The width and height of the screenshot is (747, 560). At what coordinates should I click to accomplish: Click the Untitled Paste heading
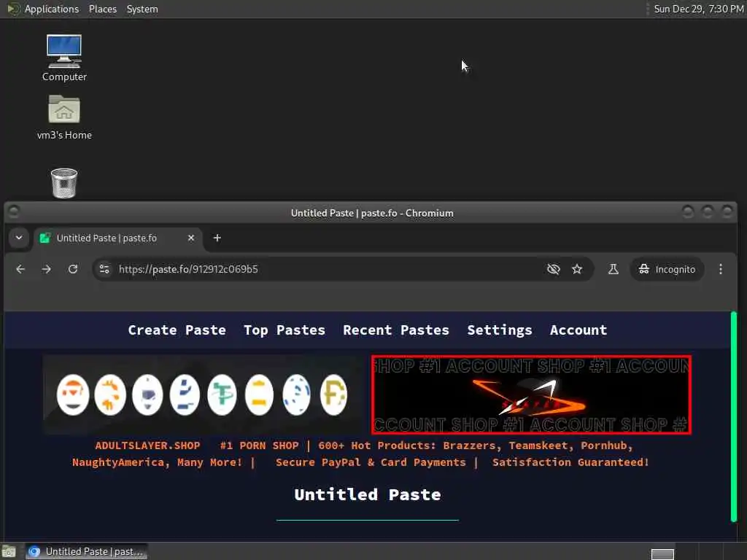click(x=368, y=494)
